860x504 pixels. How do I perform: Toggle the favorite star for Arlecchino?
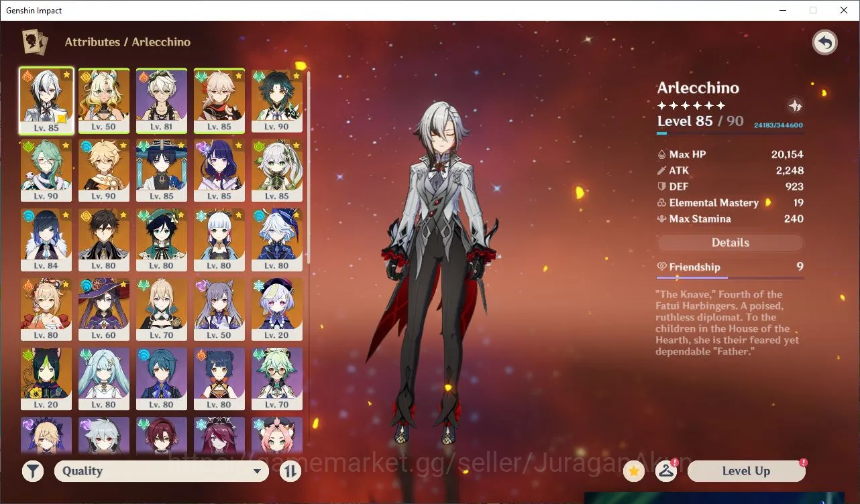[x=633, y=471]
